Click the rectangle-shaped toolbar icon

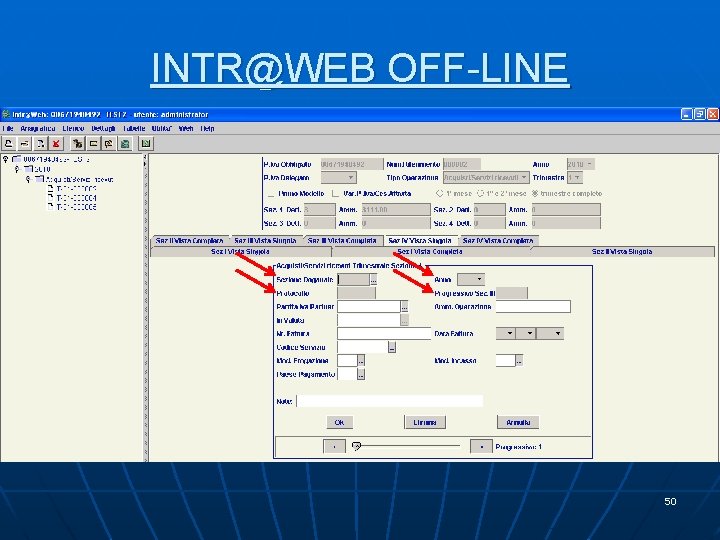point(93,144)
